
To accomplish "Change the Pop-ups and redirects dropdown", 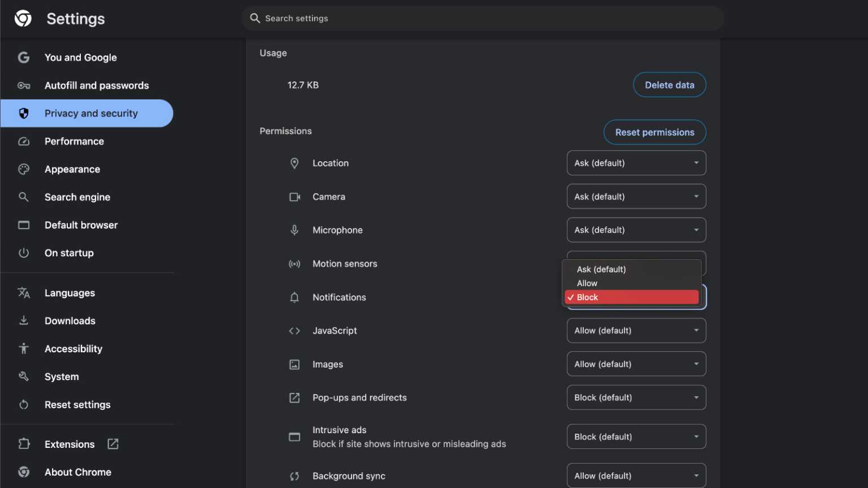I will 636,398.
